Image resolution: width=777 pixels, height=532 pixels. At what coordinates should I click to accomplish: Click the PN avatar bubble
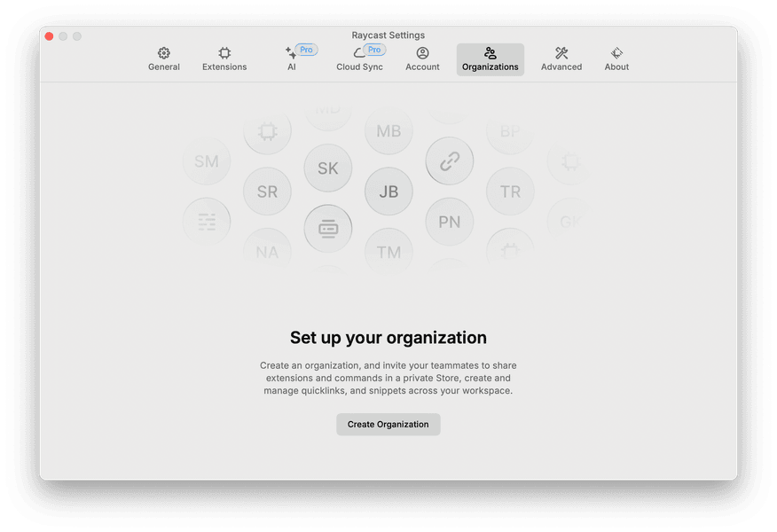pos(450,222)
